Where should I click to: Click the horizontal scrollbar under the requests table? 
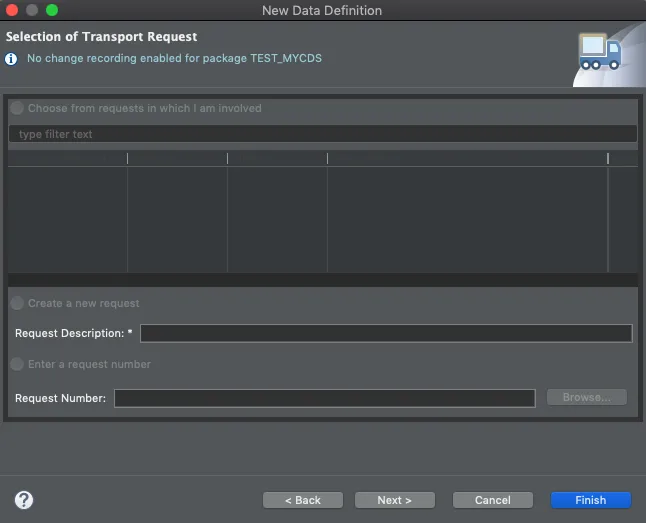(x=322, y=280)
